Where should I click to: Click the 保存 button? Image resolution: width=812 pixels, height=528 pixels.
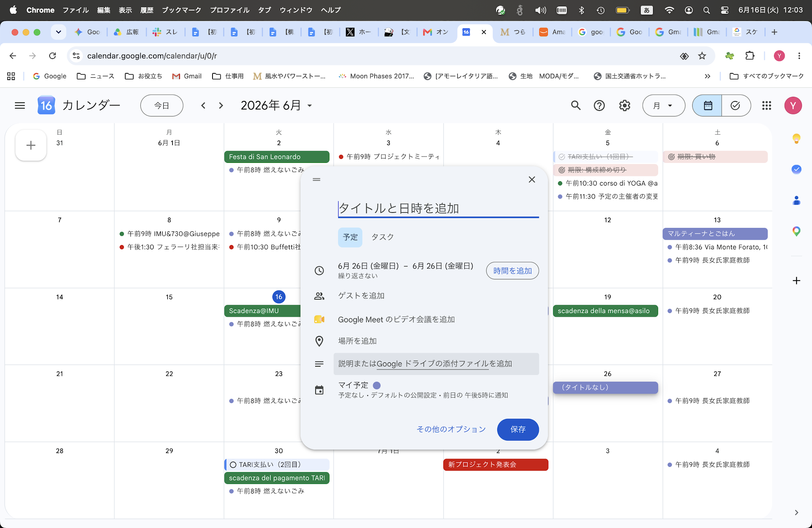coord(518,429)
